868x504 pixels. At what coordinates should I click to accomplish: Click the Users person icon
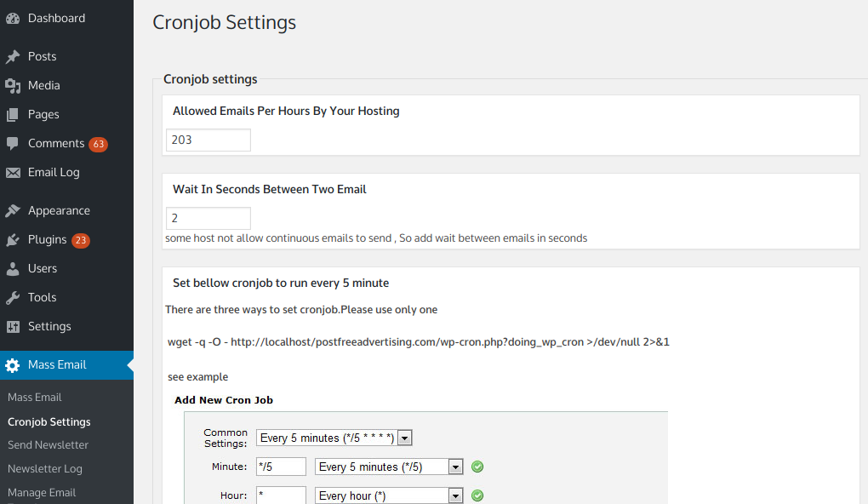[13, 269]
